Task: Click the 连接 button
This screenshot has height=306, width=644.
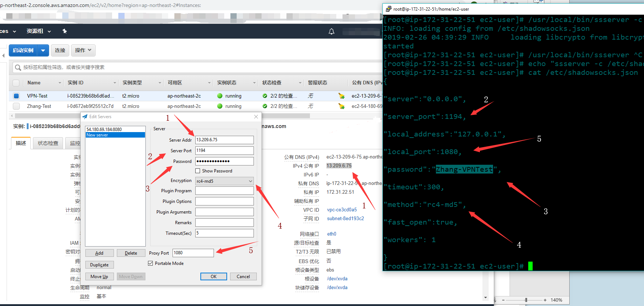Action: click(x=60, y=50)
